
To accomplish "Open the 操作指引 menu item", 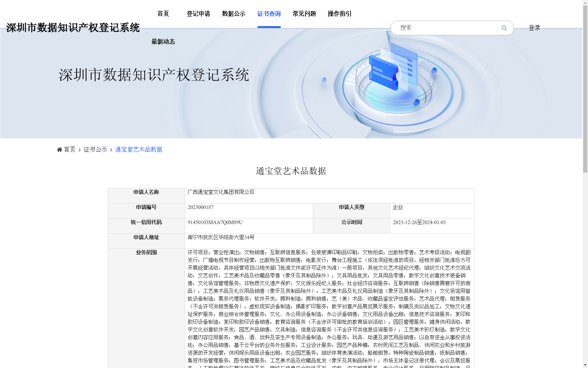I will pos(340,14).
